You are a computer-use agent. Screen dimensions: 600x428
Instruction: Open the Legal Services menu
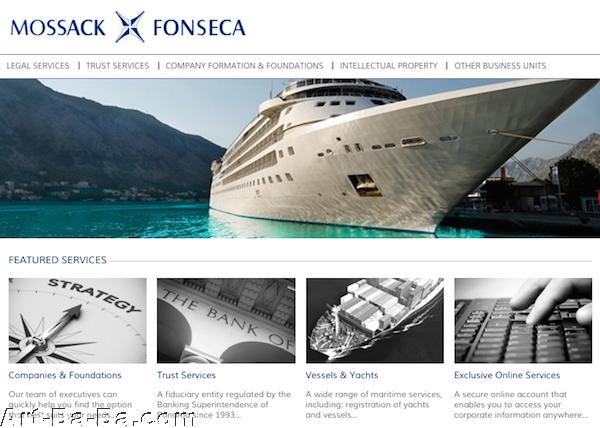38,66
